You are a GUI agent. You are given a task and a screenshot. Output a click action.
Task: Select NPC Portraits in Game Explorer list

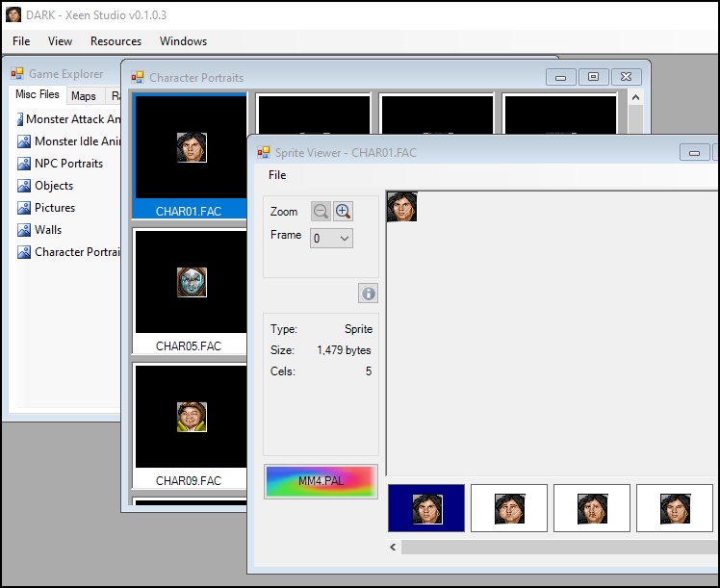pyautogui.click(x=69, y=164)
